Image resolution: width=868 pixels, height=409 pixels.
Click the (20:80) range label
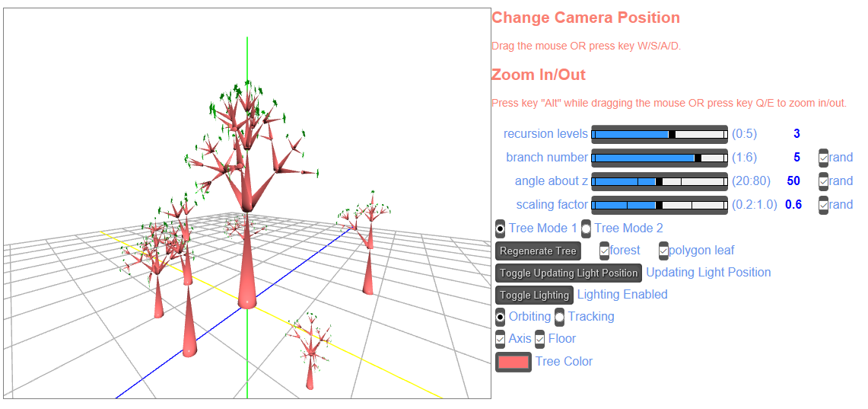click(x=751, y=181)
